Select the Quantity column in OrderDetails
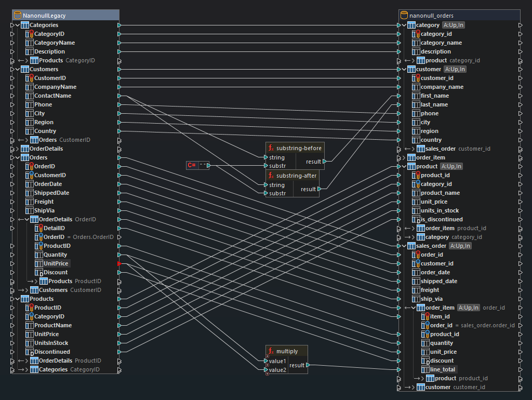532x400 pixels. 51,255
